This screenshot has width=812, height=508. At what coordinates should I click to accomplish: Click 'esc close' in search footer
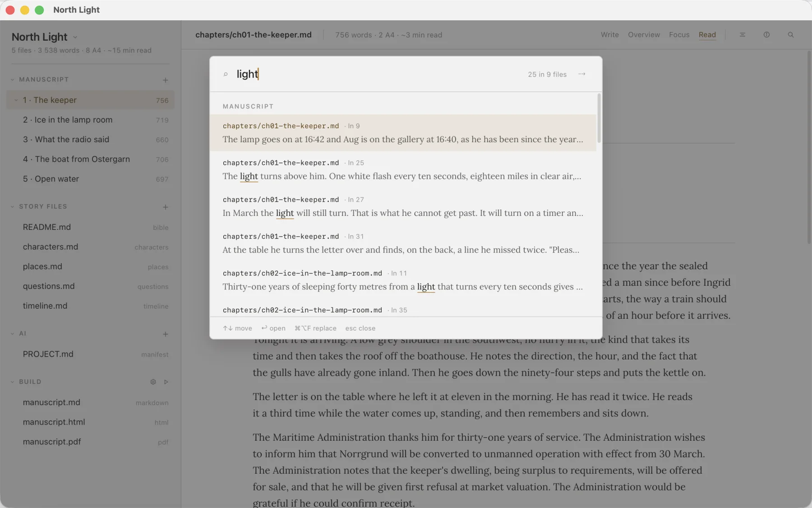pyautogui.click(x=360, y=328)
